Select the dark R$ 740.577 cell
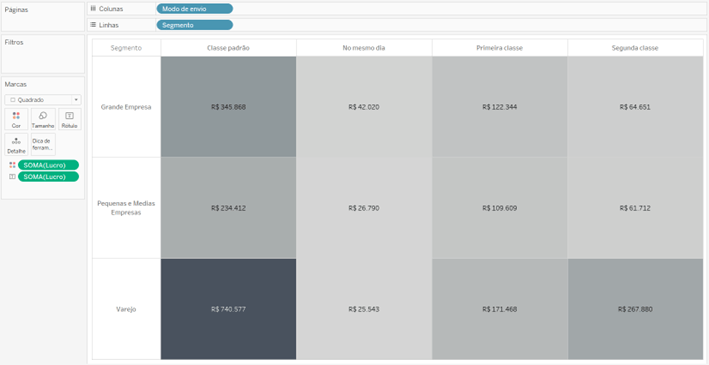The image size is (709, 365). [228, 309]
